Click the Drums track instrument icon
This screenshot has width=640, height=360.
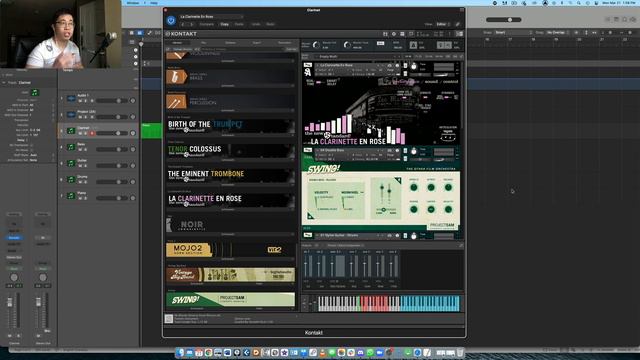(71, 180)
